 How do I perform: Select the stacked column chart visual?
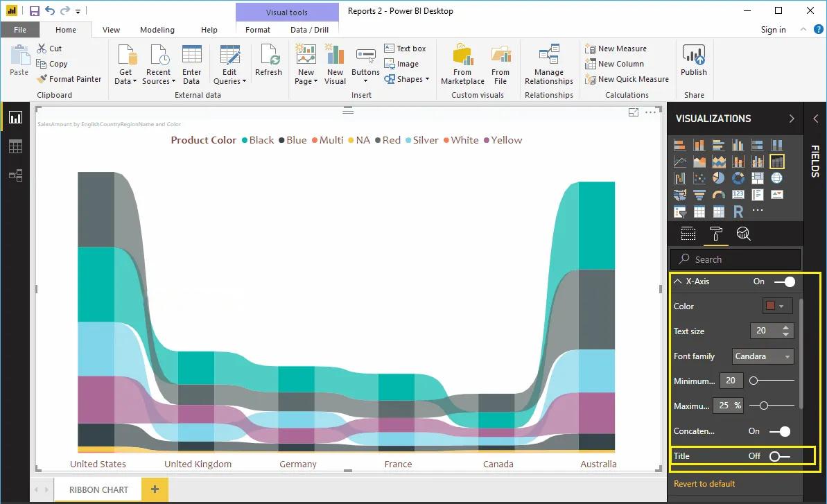699,145
